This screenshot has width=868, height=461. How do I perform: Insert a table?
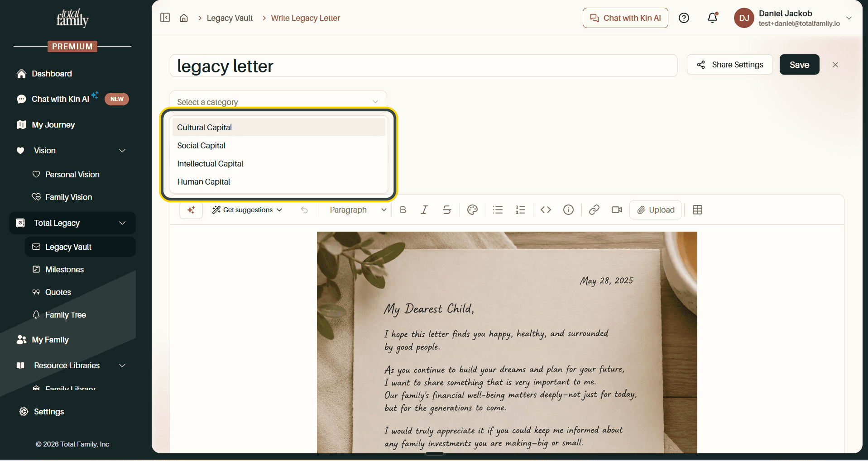click(x=697, y=210)
